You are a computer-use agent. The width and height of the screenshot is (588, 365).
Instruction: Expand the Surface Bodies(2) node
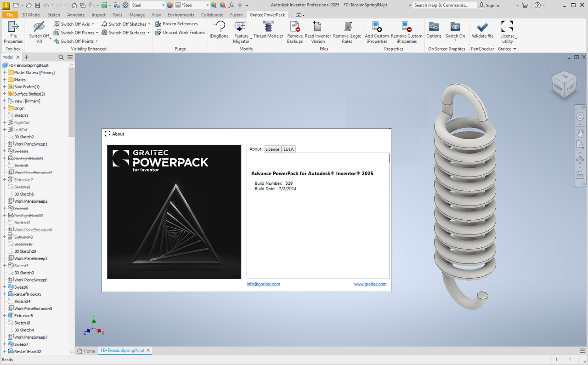click(x=4, y=94)
